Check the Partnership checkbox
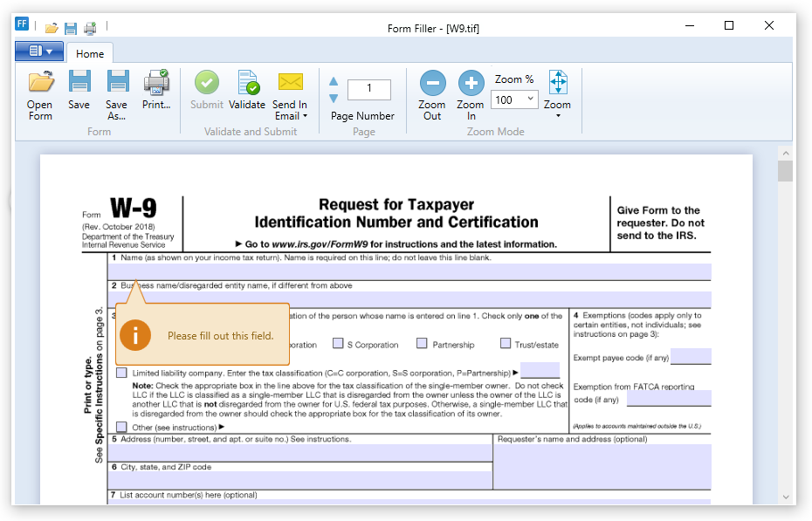This screenshot has height=521, width=812. pos(423,344)
